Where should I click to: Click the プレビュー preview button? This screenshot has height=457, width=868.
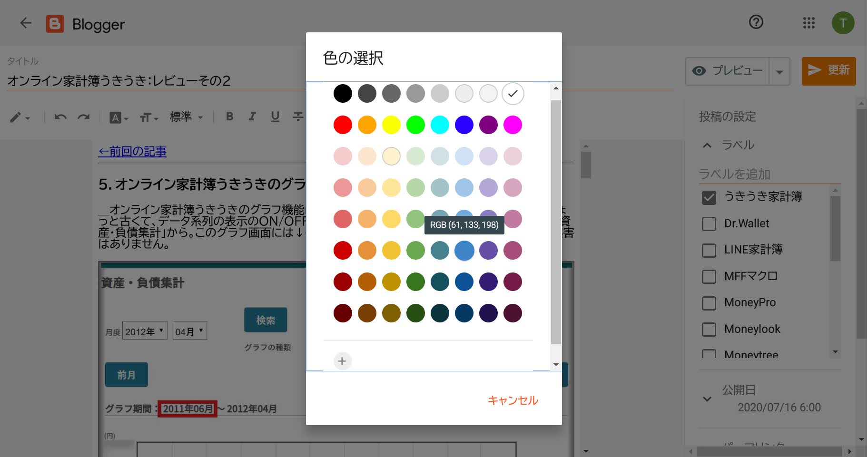point(728,71)
